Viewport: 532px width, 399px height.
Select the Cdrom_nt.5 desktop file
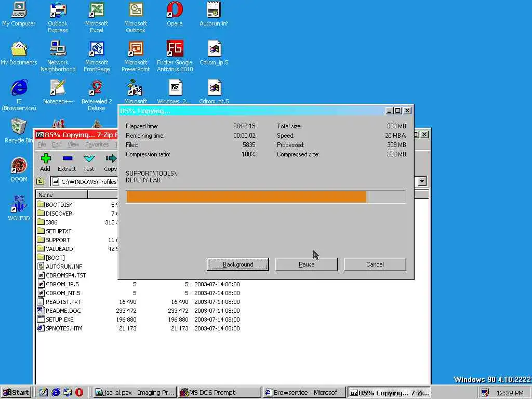click(214, 91)
